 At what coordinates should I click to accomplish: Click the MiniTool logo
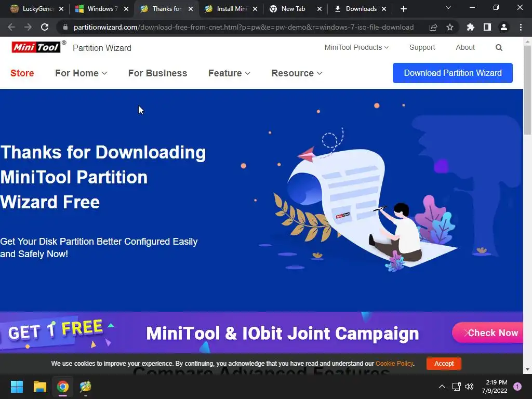36,47
